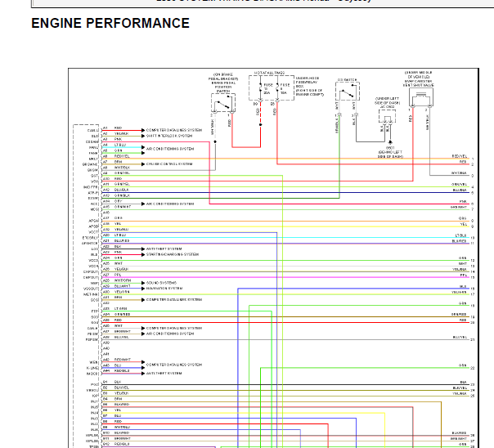Select the dashed connector box under left dash label

(x=387, y=116)
